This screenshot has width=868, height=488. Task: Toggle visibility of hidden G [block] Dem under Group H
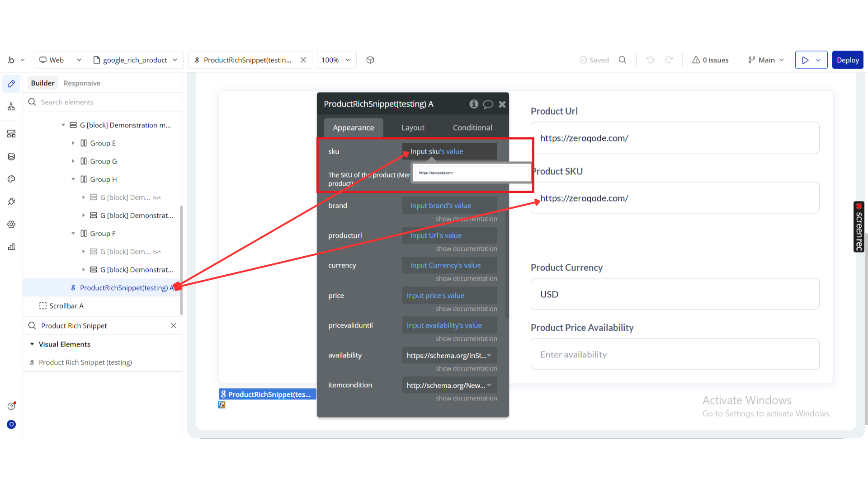coord(157,197)
